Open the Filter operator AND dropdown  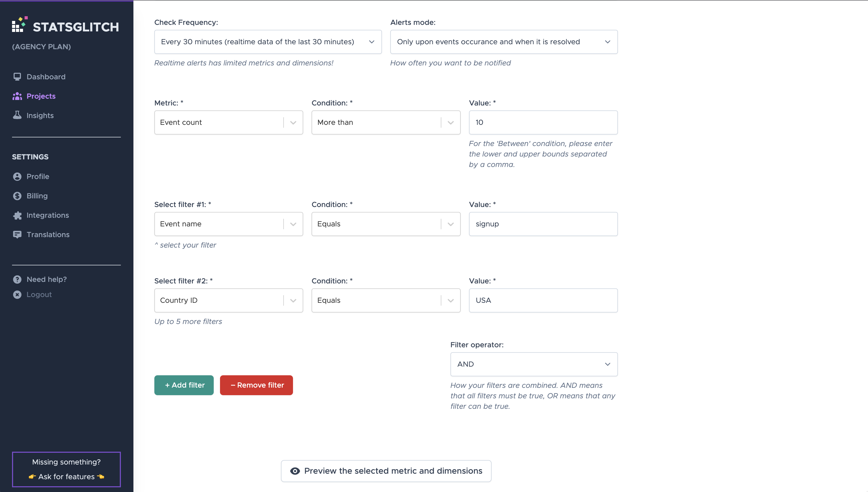click(x=534, y=364)
